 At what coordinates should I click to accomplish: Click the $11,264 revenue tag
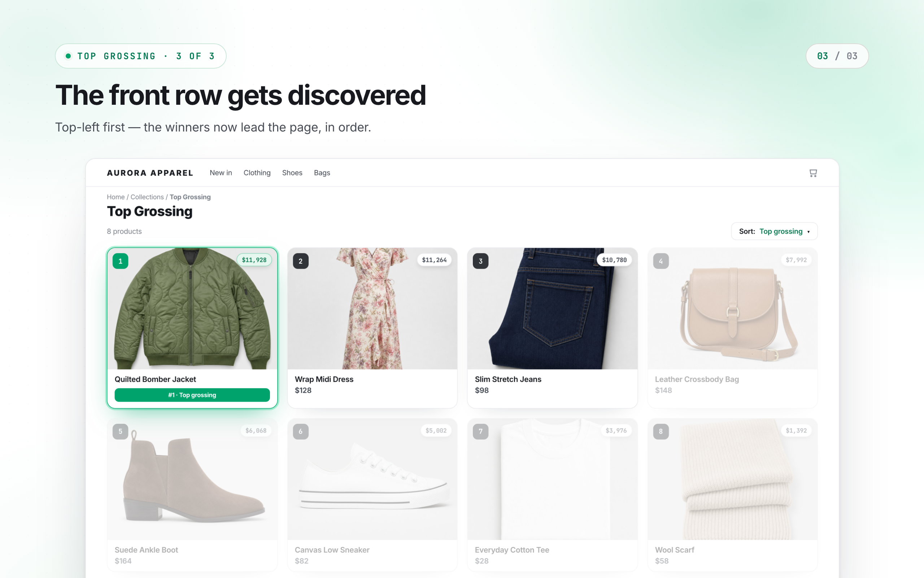point(434,260)
